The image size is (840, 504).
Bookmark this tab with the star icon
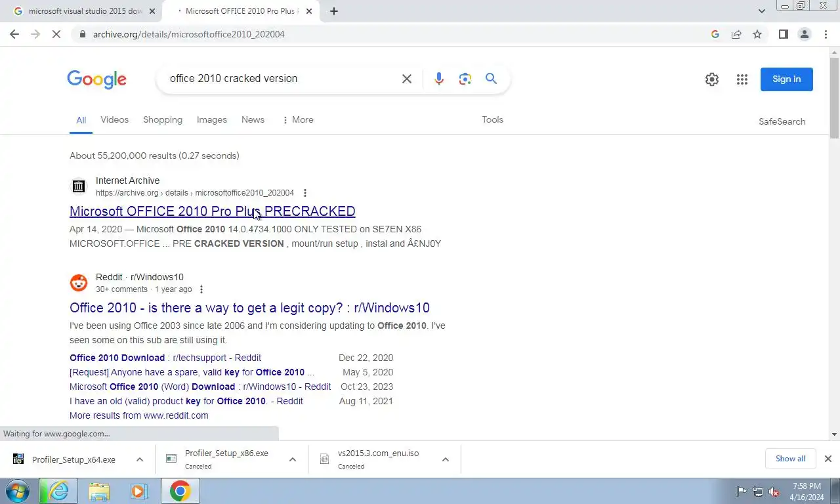[757, 34]
